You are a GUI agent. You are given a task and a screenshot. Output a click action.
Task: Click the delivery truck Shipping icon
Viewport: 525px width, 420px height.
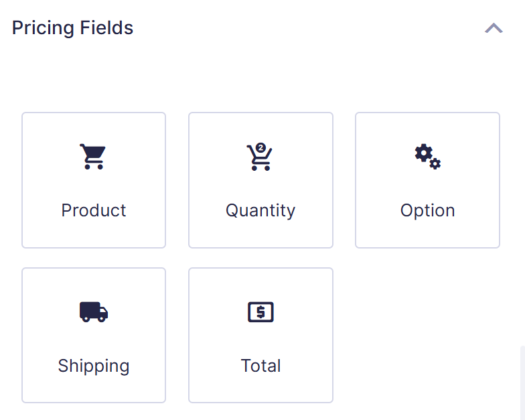click(93, 312)
